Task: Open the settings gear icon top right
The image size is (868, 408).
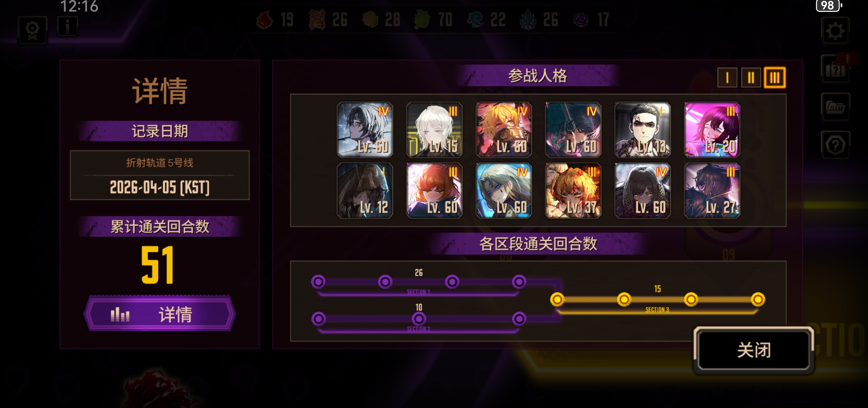Action: coord(835,31)
